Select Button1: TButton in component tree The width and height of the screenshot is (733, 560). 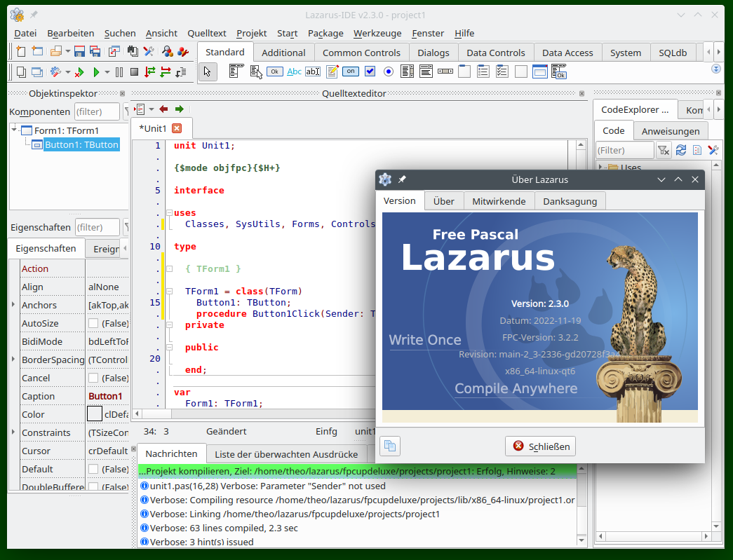[x=81, y=145]
